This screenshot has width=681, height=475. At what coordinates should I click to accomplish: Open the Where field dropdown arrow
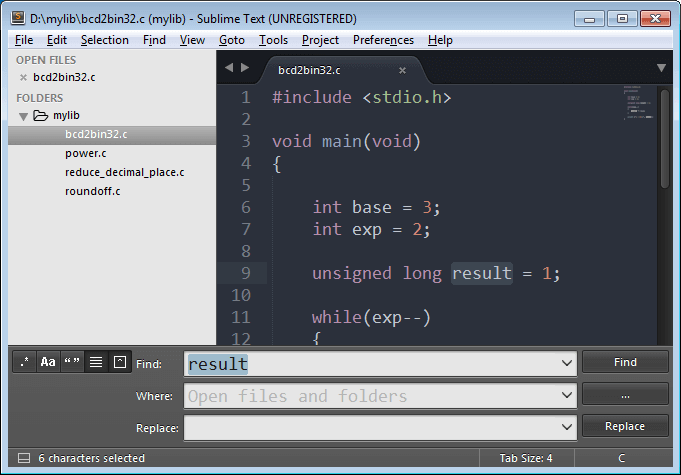tap(566, 395)
